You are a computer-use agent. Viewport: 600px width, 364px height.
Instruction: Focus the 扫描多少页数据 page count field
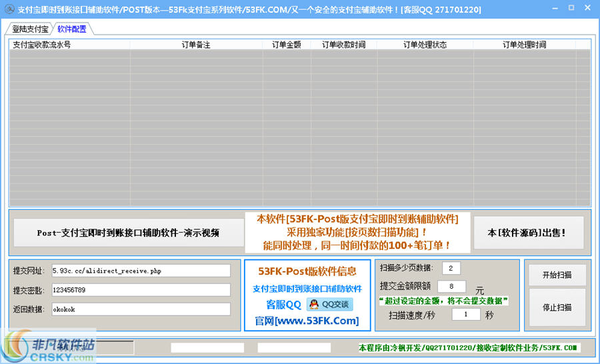[x=451, y=268]
